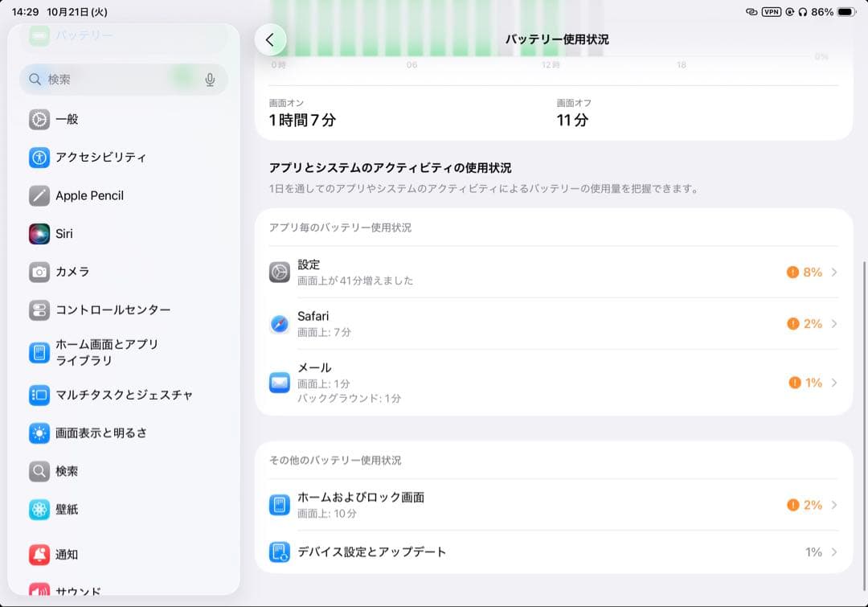Select the コントロールセンター icon

point(39,310)
